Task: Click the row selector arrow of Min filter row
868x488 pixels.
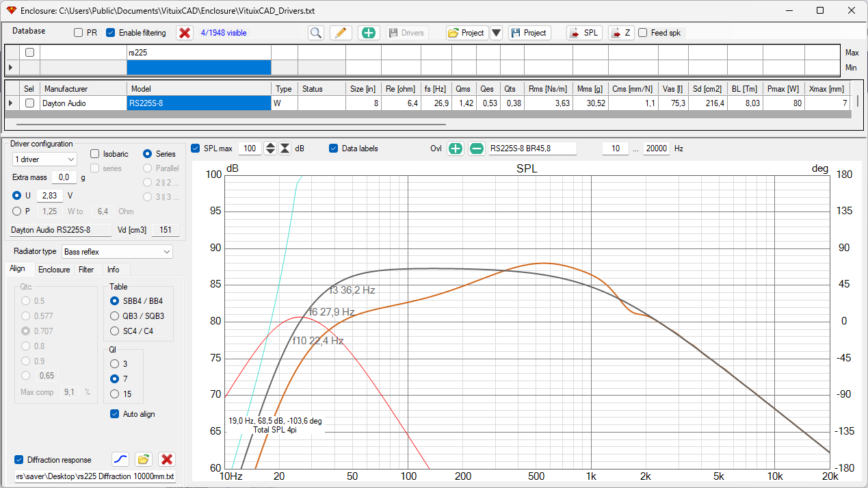Action: (11, 67)
